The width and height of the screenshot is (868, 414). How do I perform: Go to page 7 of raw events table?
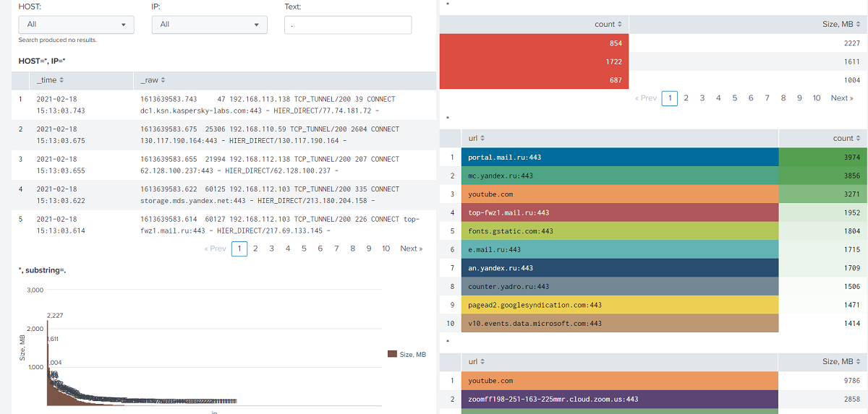point(336,249)
